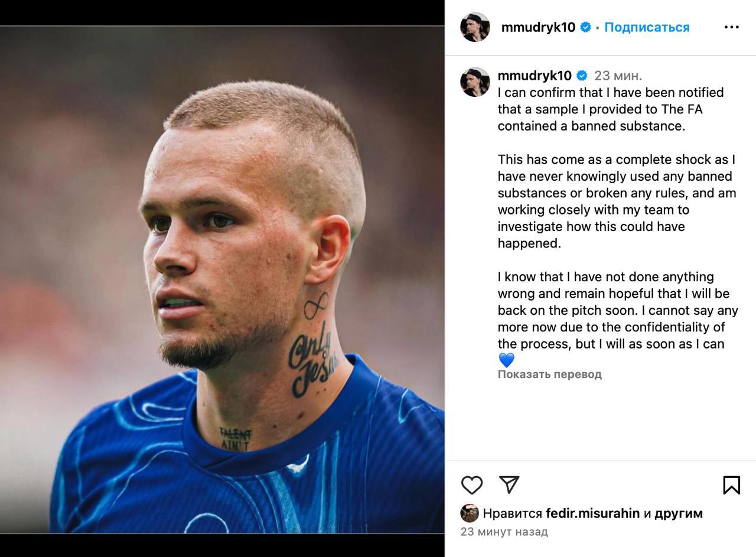The height and width of the screenshot is (557, 756).
Task: Click the "23 мин." caption timestamp
Action: pos(618,76)
